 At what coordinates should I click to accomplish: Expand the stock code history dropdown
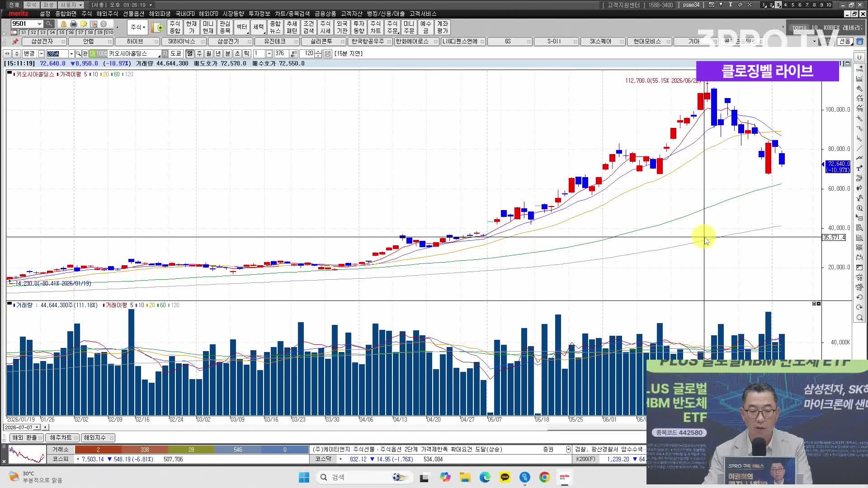click(x=71, y=53)
